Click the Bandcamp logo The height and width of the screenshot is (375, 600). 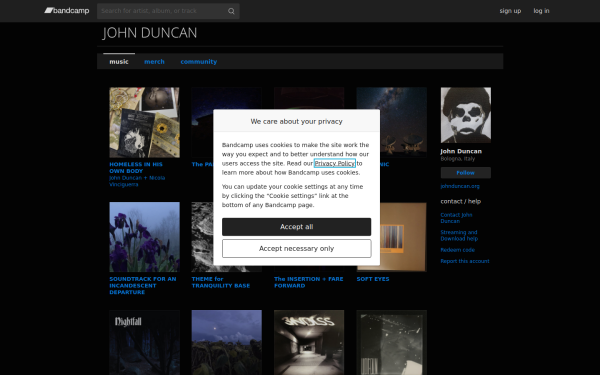click(67, 11)
